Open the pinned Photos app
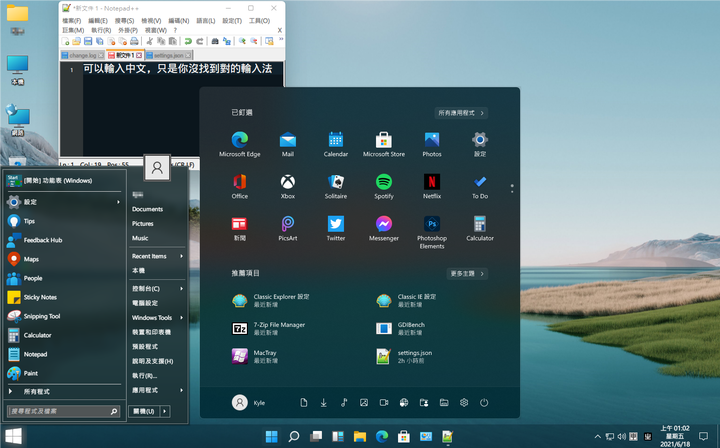This screenshot has width=720, height=448. (432, 144)
